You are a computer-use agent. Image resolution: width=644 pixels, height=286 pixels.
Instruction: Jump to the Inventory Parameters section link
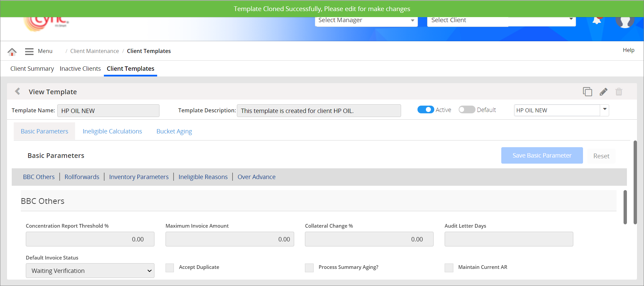pyautogui.click(x=139, y=177)
